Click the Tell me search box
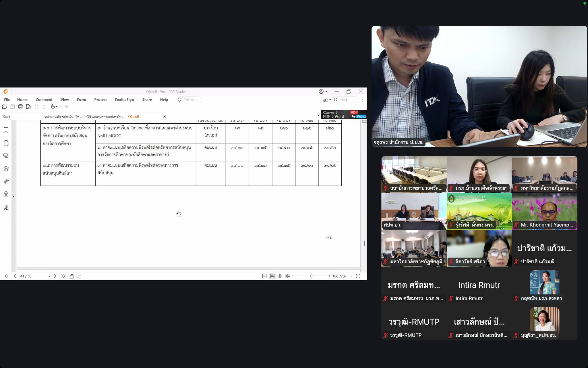Screen dimensions: 588x368 189,100
